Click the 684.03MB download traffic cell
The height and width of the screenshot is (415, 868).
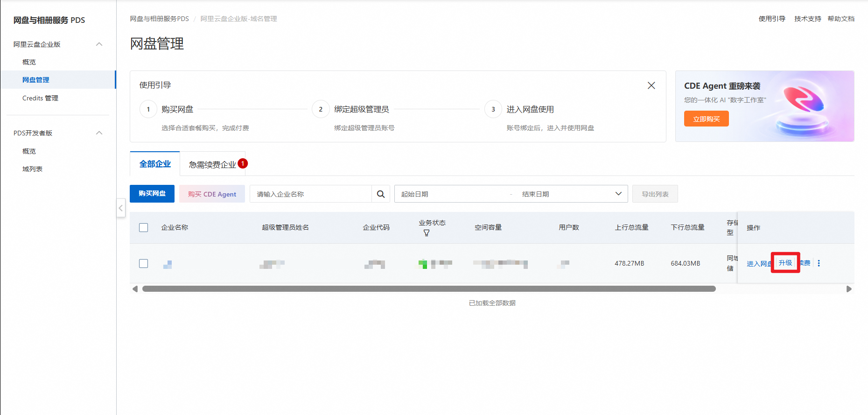pyautogui.click(x=686, y=263)
